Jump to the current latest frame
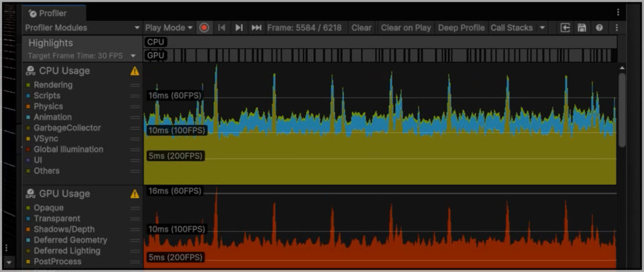644x272 pixels. point(256,28)
